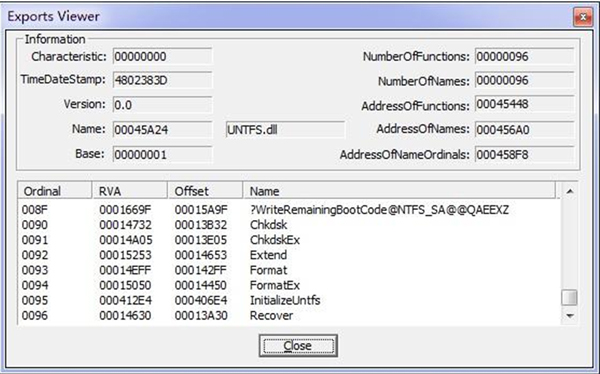Image resolution: width=600 pixels, height=374 pixels.
Task: Click the AddressOfNameOrdinals field 000458F8
Action: point(525,155)
